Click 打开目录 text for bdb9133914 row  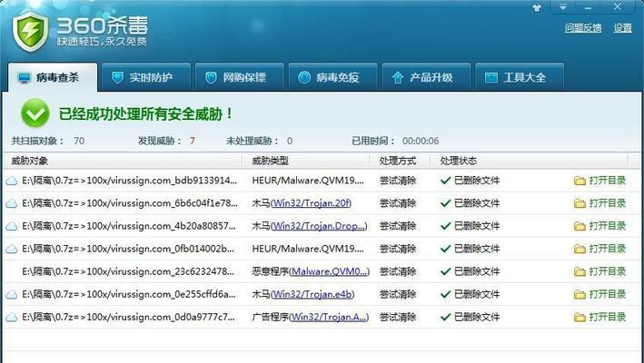[x=608, y=181]
